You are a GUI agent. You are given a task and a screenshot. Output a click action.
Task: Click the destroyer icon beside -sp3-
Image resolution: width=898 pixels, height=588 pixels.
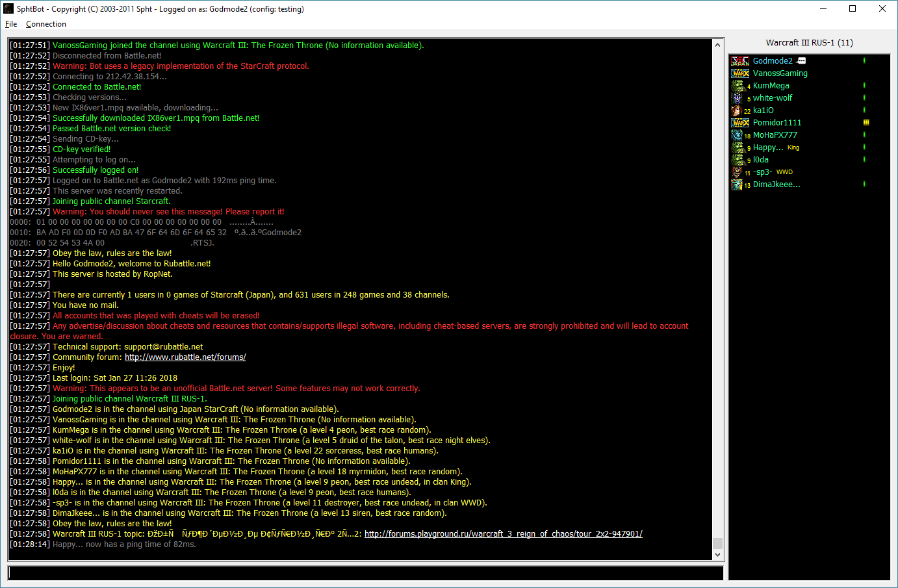coord(737,172)
